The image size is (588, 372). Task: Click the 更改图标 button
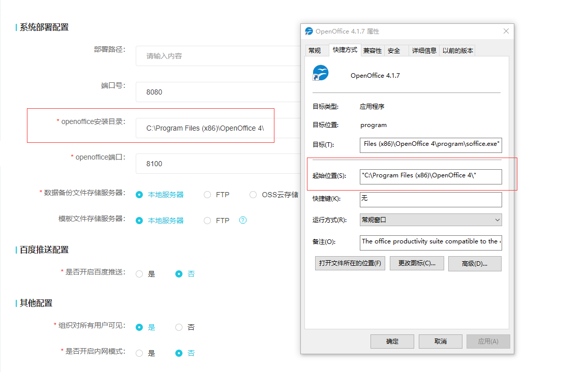point(417,263)
